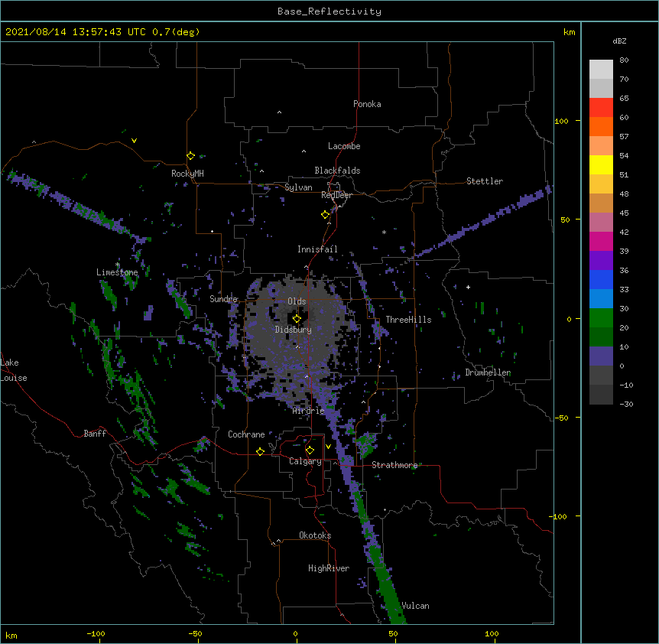Click the Banff town label
This screenshot has width=659, height=644.
tap(95, 434)
